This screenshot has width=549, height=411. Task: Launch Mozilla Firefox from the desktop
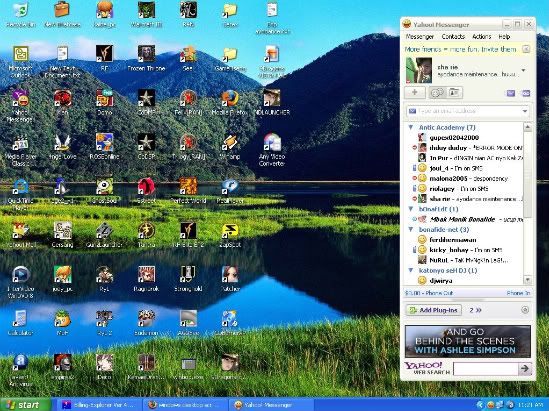pos(230,103)
